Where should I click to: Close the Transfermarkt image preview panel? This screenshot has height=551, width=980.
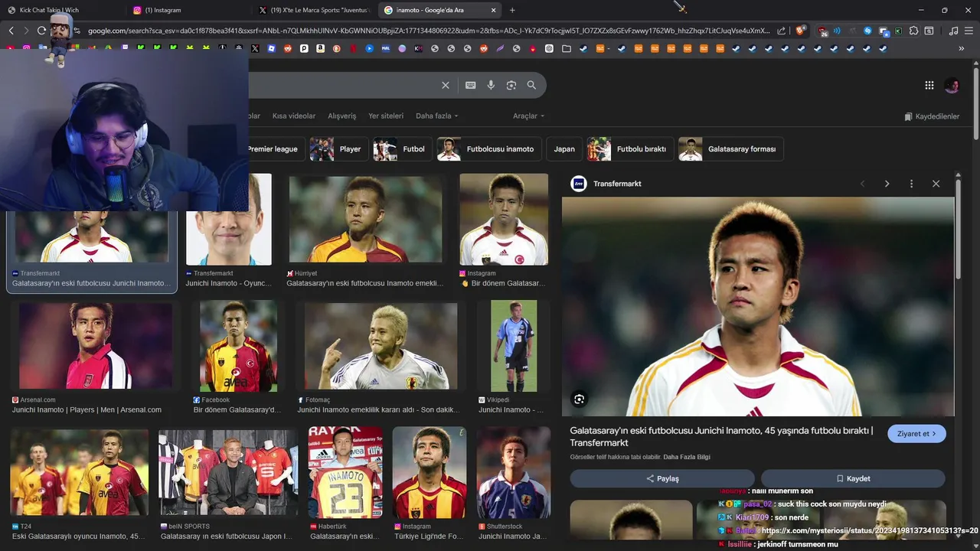pyautogui.click(x=936, y=184)
